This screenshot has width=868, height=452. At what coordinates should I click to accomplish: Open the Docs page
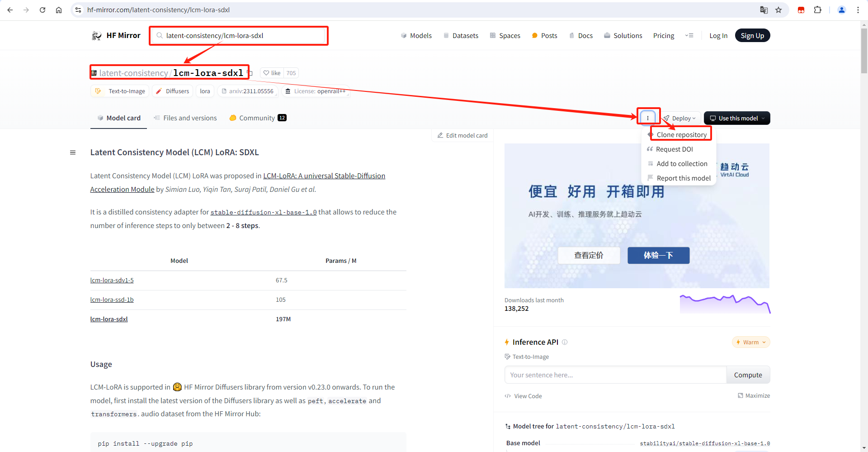pyautogui.click(x=581, y=36)
